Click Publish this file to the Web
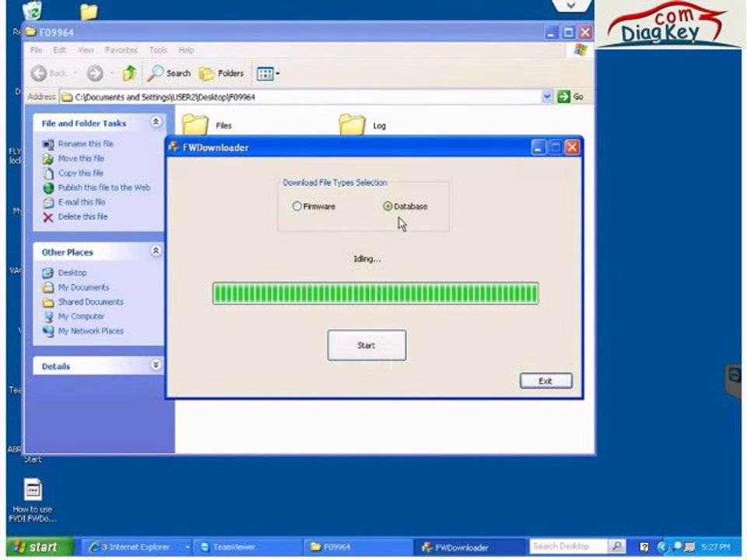Viewport: 747px width, 560px height. click(103, 187)
